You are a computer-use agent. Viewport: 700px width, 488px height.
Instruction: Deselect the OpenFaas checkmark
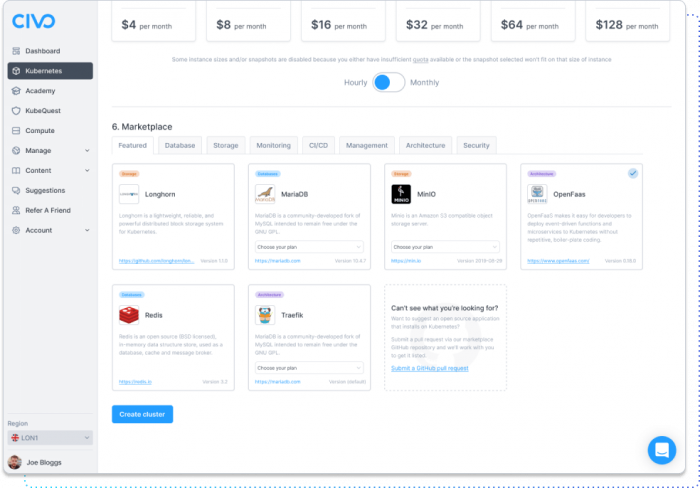pyautogui.click(x=633, y=173)
